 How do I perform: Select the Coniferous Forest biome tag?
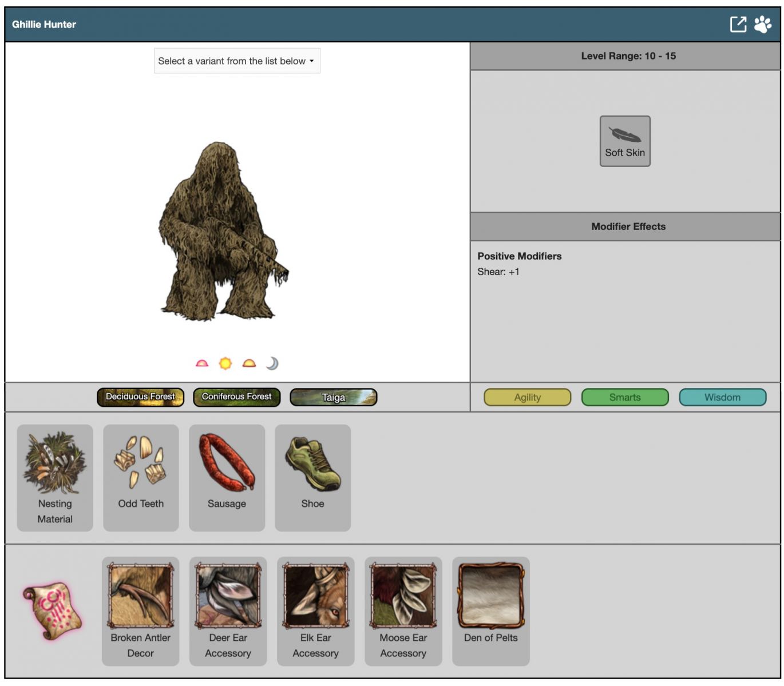tap(236, 397)
